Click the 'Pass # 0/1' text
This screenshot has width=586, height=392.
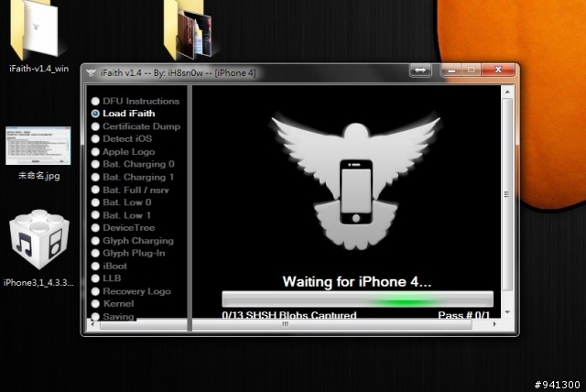(x=464, y=315)
